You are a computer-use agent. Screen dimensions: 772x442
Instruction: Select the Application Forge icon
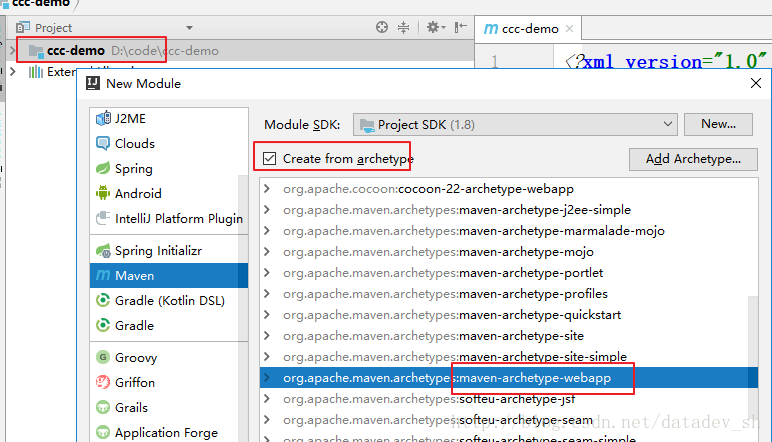coord(103,432)
